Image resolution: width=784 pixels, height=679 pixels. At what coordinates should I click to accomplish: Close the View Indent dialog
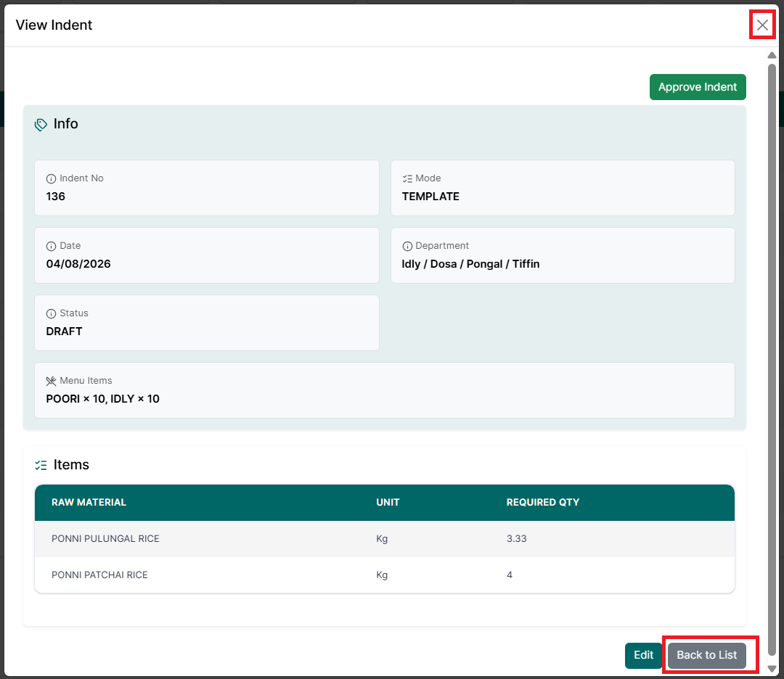[762, 25]
